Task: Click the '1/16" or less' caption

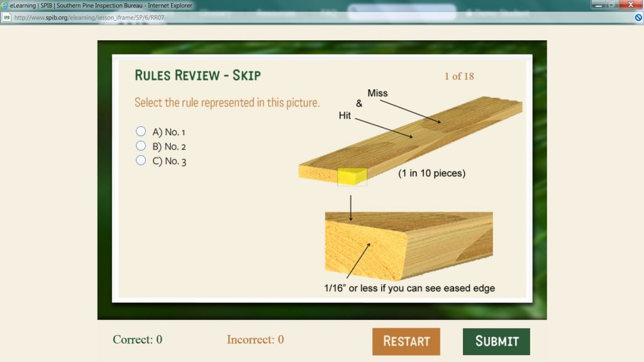Action: click(x=409, y=288)
